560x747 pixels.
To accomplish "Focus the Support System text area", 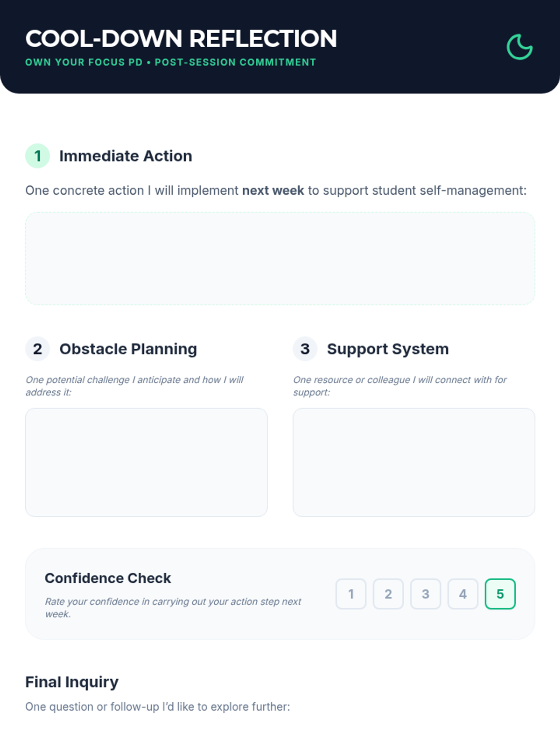I will click(413, 462).
